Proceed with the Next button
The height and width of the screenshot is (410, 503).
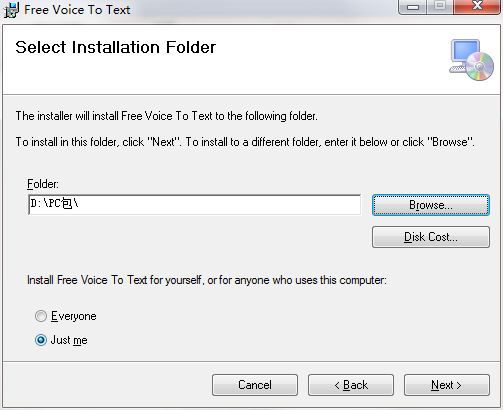(447, 385)
